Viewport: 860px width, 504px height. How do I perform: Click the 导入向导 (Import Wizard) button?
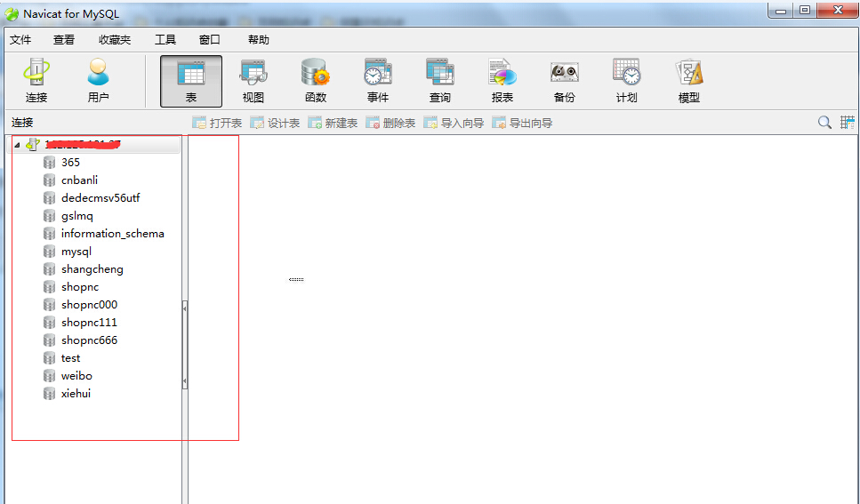coord(454,124)
